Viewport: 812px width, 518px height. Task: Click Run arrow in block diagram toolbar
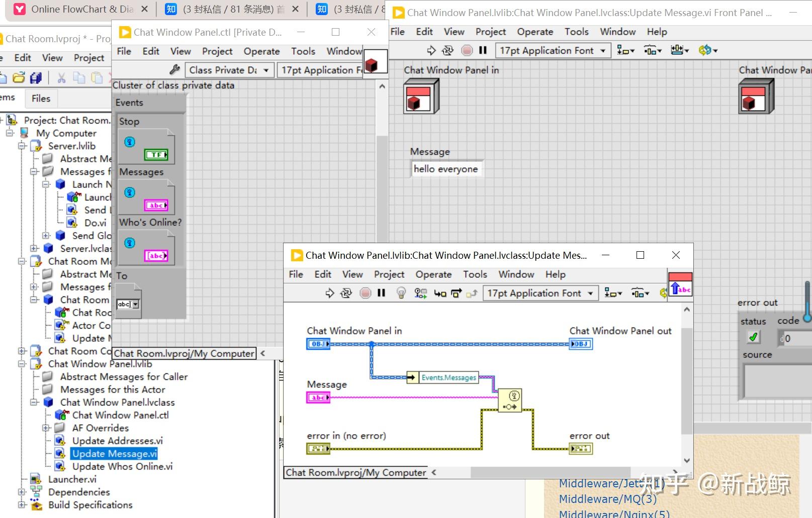(330, 293)
